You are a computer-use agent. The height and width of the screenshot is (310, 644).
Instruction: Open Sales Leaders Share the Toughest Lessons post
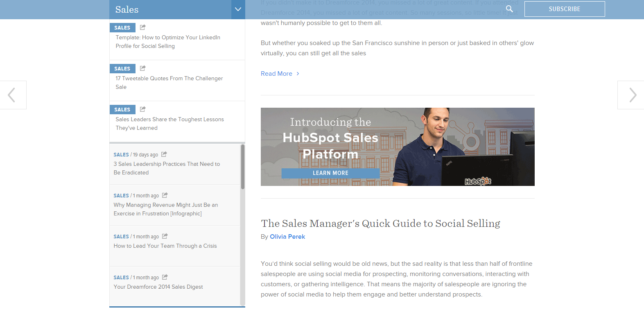click(169, 124)
